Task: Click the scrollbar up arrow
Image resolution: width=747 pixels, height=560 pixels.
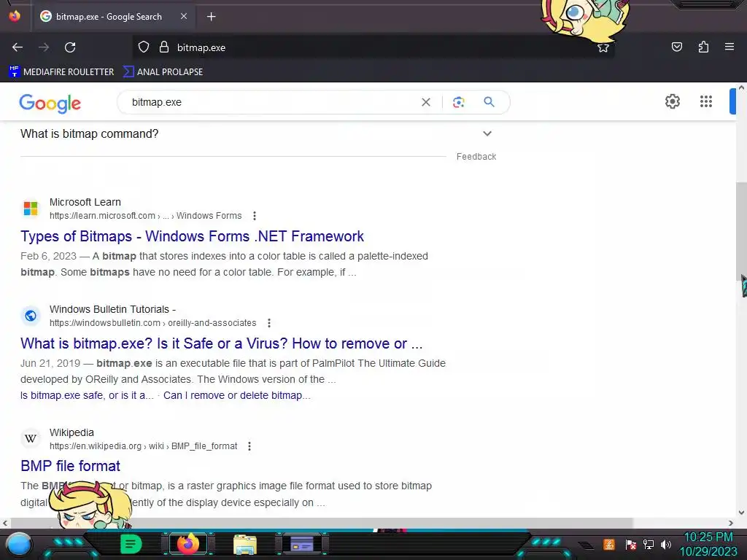Action: click(741, 87)
